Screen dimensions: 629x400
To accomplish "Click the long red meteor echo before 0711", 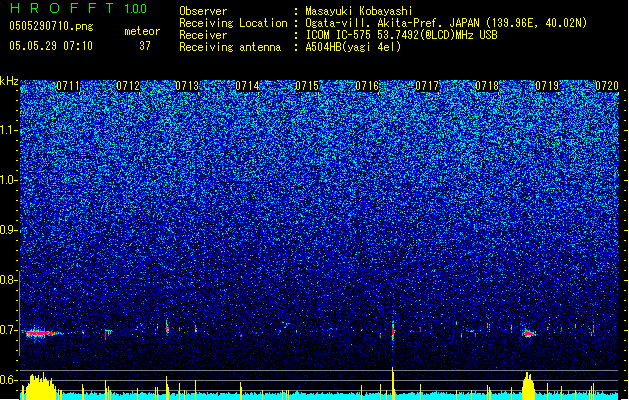I will [x=41, y=333].
